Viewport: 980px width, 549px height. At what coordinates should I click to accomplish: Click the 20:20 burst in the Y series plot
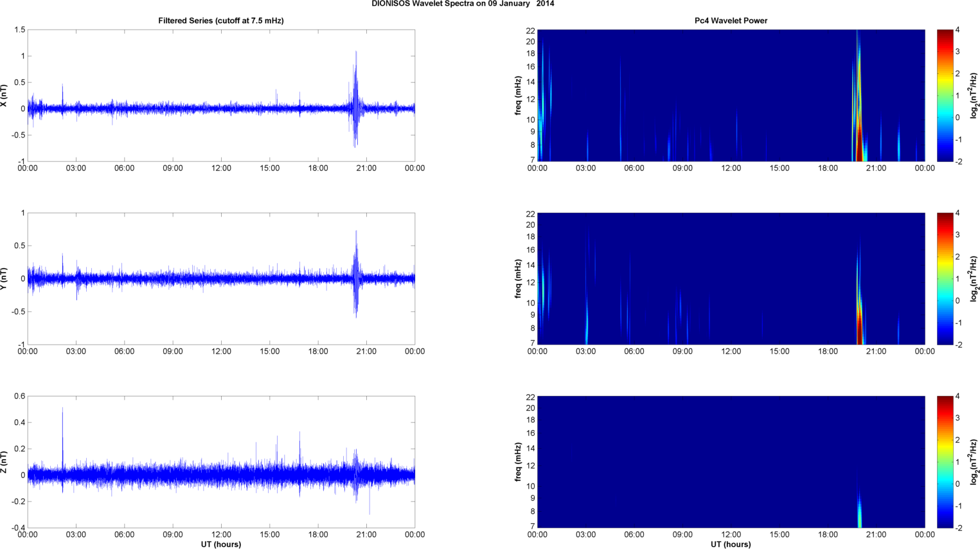coord(355,274)
